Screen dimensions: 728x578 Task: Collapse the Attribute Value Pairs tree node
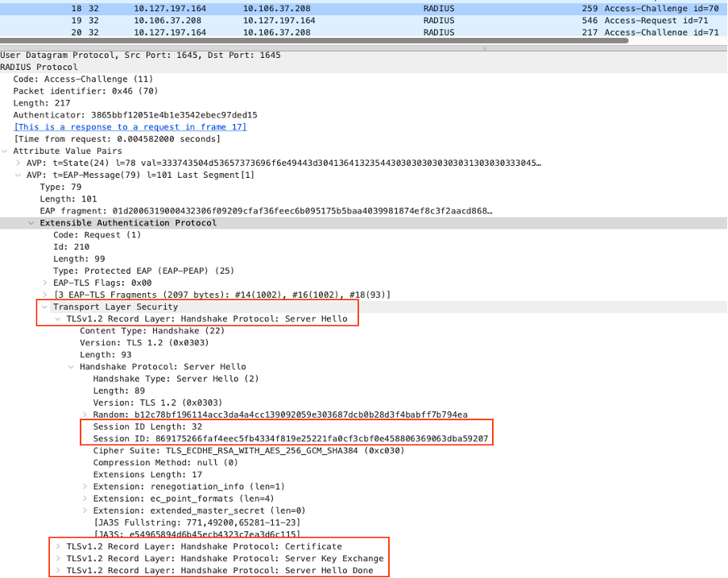(x=5, y=151)
